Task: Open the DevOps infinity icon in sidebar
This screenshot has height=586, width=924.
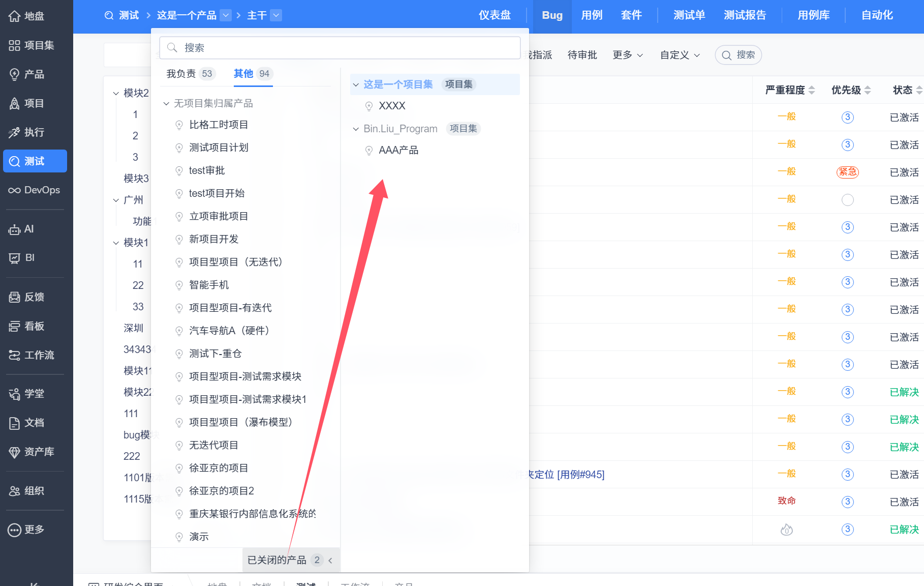Action: (x=14, y=190)
